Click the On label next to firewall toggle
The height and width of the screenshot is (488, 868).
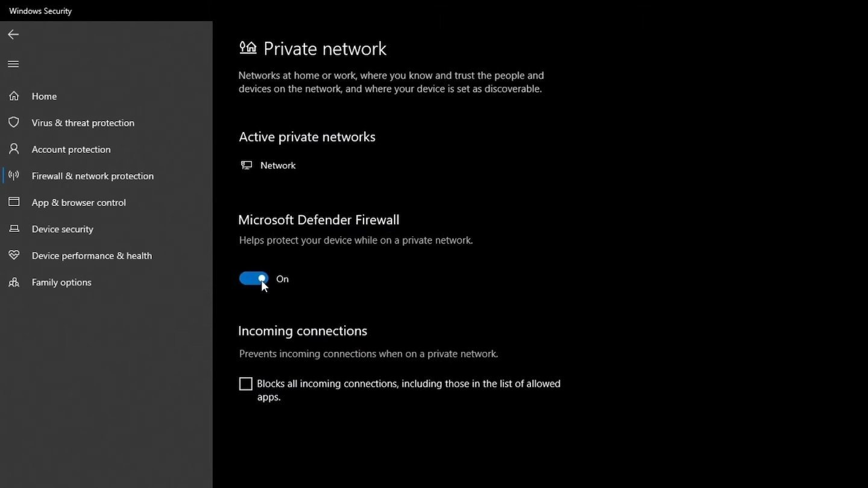282,279
